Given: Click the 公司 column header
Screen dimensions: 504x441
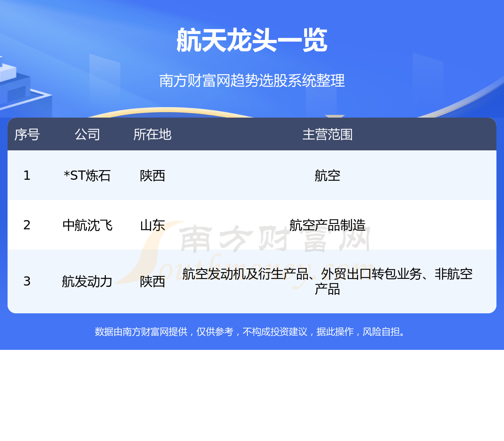Looking at the screenshot, I should 87,134.
